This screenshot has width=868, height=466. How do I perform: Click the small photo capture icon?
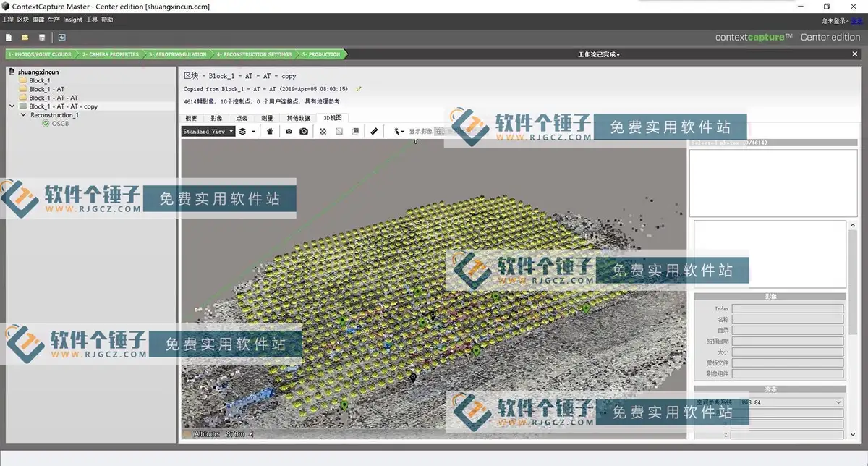click(x=288, y=131)
